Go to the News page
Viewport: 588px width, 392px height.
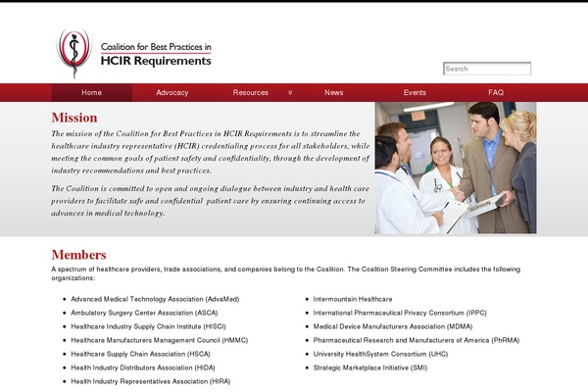click(x=334, y=93)
